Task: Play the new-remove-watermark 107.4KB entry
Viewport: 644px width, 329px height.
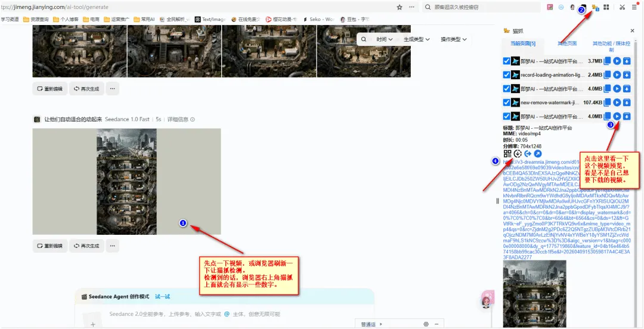Action: click(x=617, y=103)
